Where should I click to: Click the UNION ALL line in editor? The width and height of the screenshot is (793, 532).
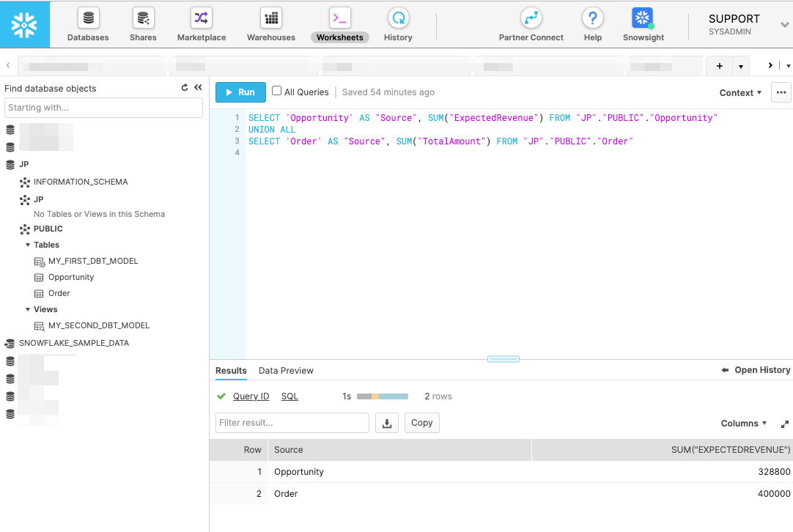[272, 130]
